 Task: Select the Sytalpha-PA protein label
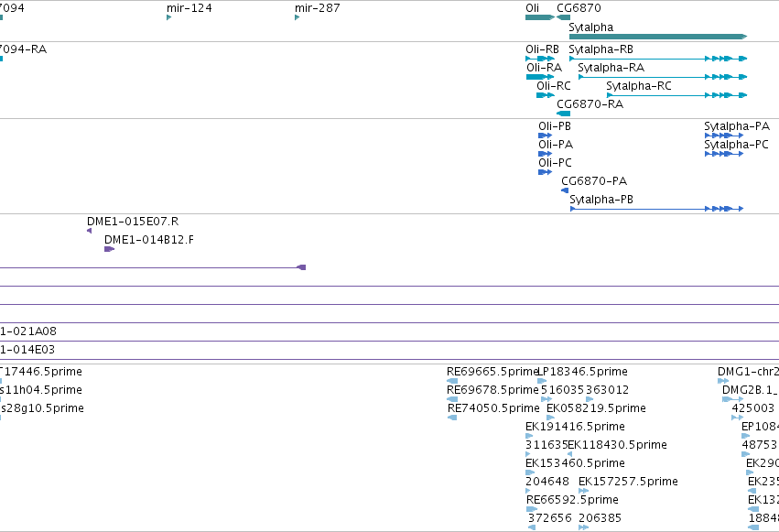(x=737, y=126)
